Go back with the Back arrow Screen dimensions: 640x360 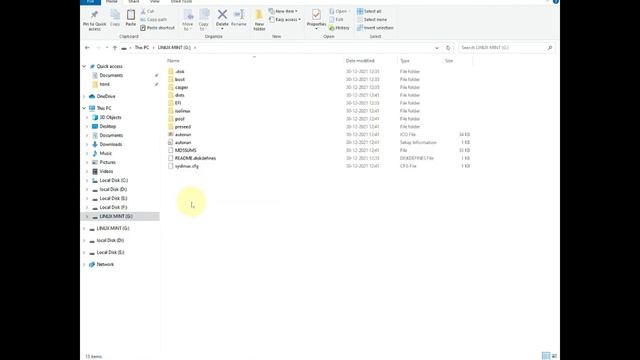(x=87, y=48)
